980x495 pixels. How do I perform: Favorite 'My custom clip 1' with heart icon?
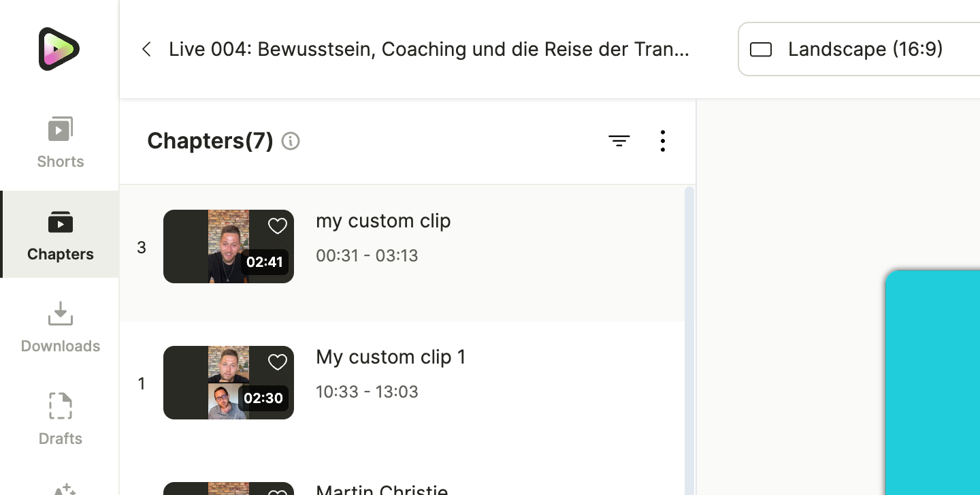277,362
